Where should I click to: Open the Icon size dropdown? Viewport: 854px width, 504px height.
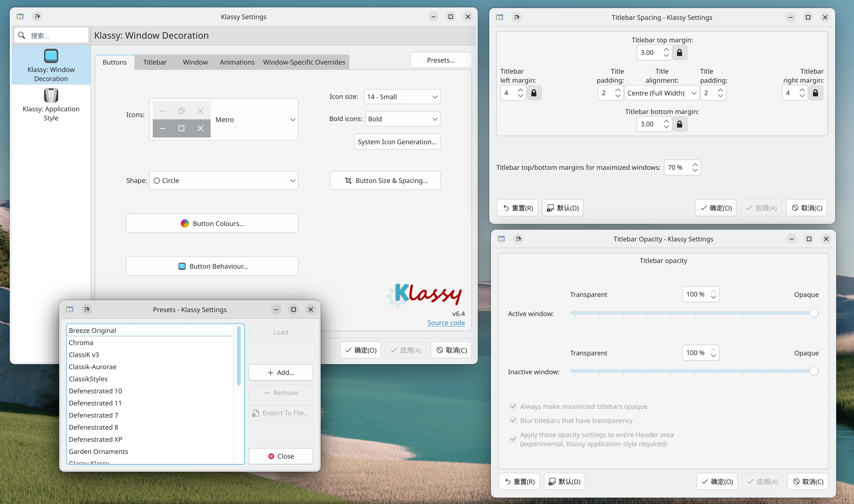pyautogui.click(x=402, y=97)
